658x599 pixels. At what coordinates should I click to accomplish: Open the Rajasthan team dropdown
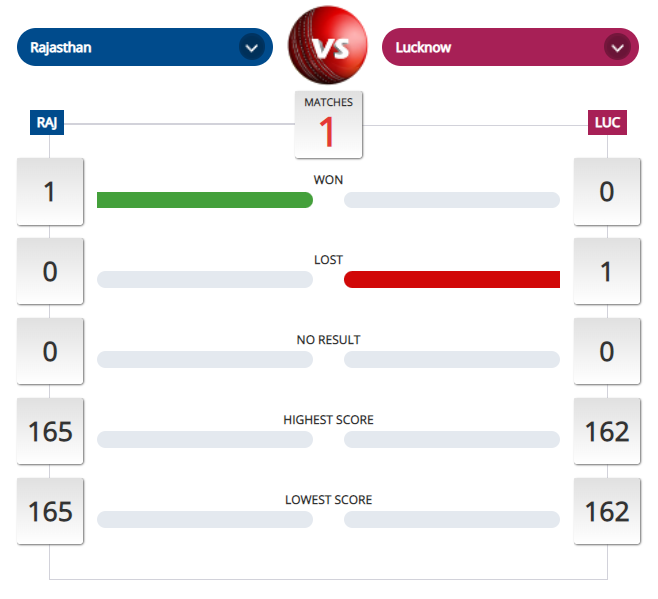[x=144, y=47]
